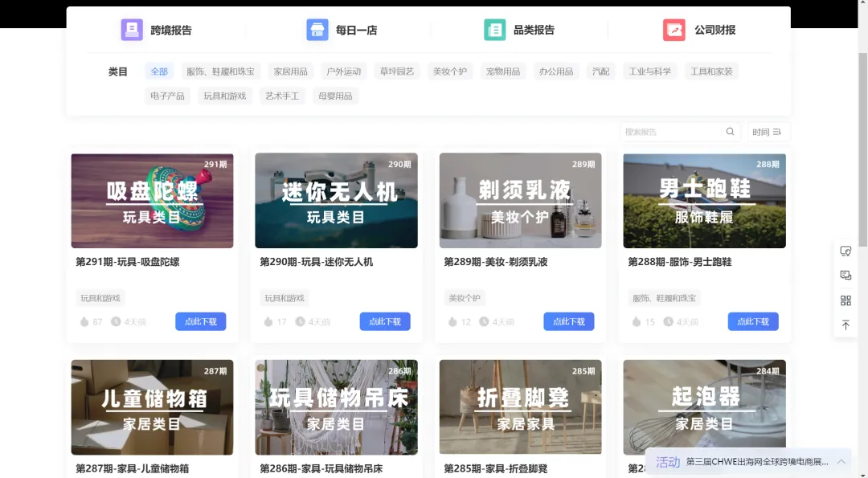Viewport: 868px width, 478px height.
Task: Open title 第291期-玩具-吸盘陀螺
Action: click(x=128, y=262)
